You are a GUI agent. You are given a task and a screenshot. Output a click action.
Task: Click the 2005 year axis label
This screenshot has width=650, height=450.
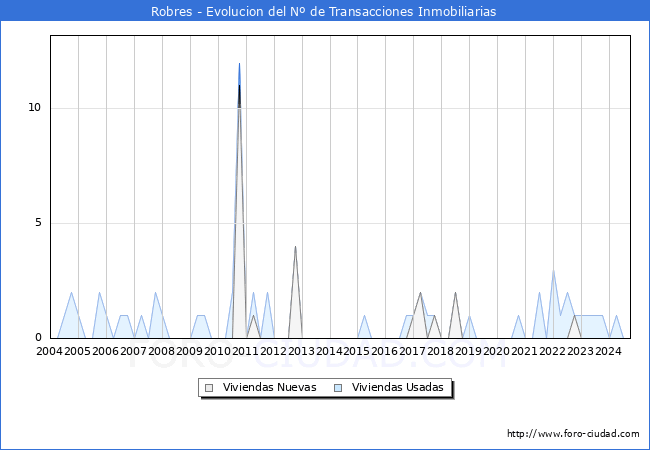pos(78,351)
